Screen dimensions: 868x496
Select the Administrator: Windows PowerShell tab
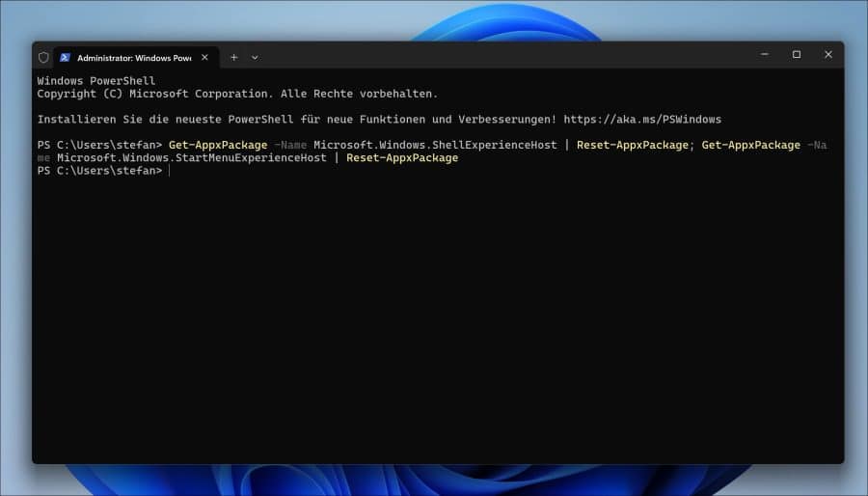point(136,58)
